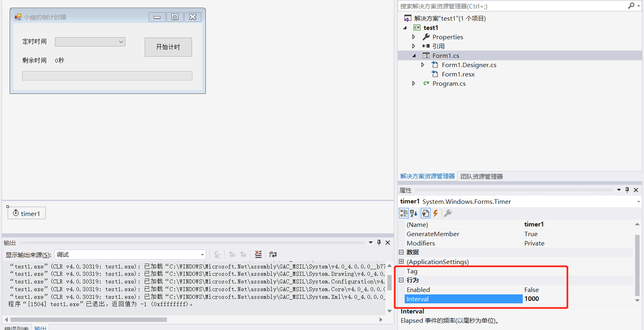Click the C# project icon beside test1

(417, 27)
